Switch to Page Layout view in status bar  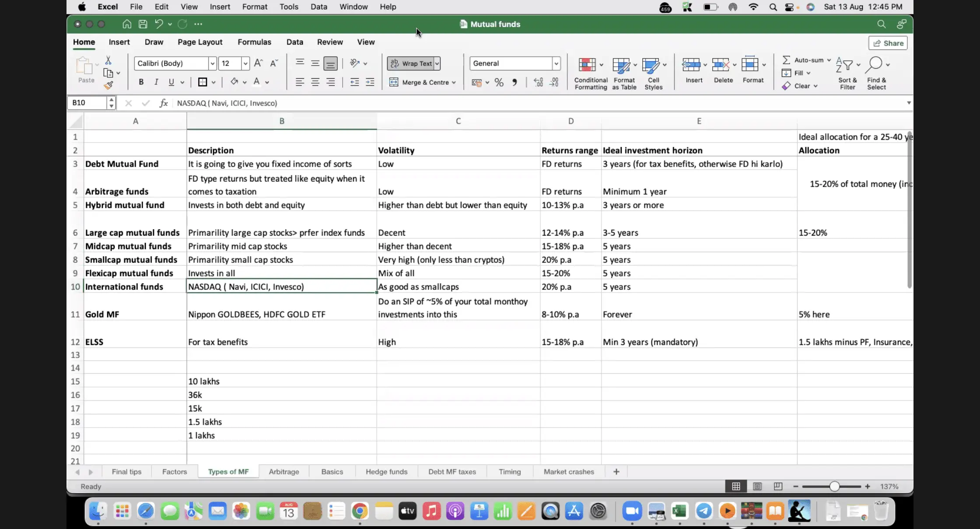(757, 486)
